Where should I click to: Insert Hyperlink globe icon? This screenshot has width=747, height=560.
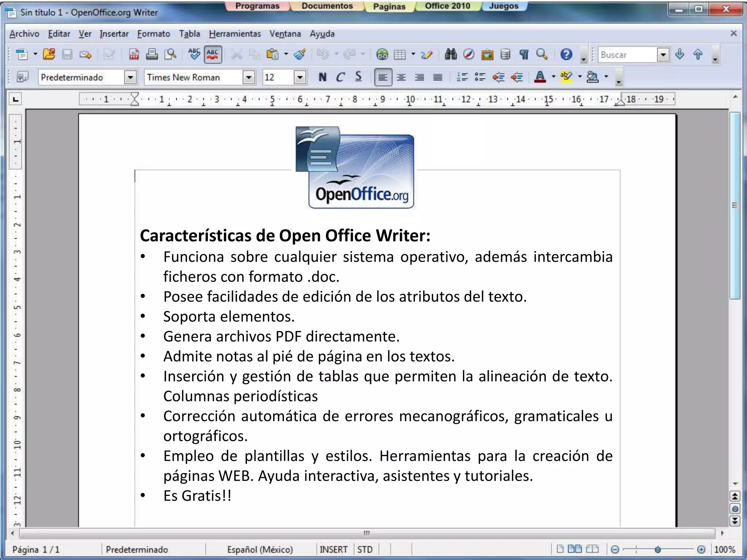pyautogui.click(x=382, y=55)
